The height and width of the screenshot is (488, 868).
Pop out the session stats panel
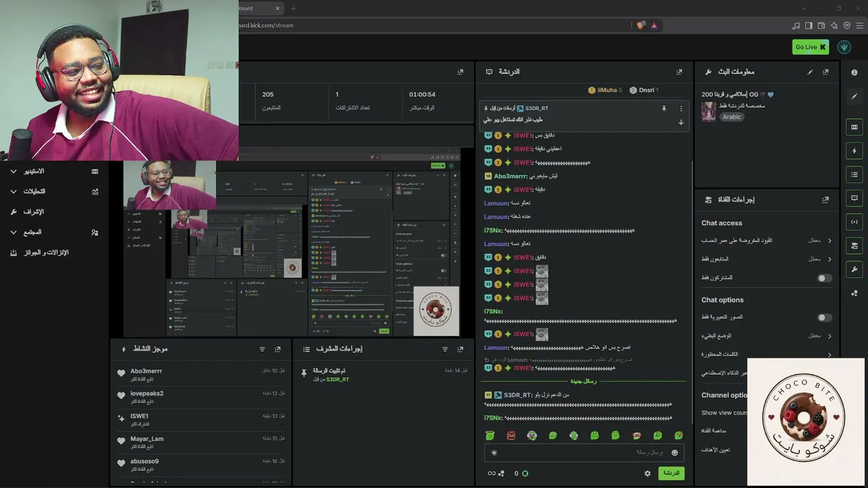(x=460, y=72)
